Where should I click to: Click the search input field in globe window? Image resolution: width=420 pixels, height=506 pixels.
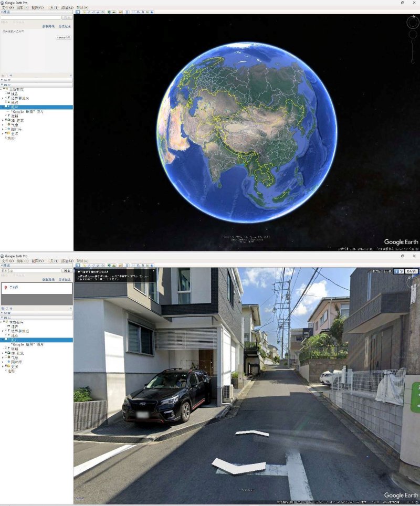(30, 17)
